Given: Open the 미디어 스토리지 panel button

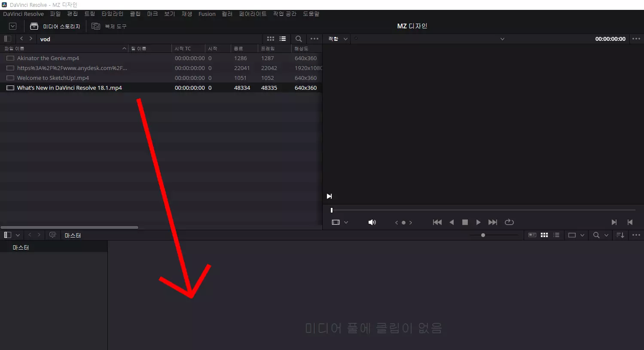Looking at the screenshot, I should [x=55, y=26].
